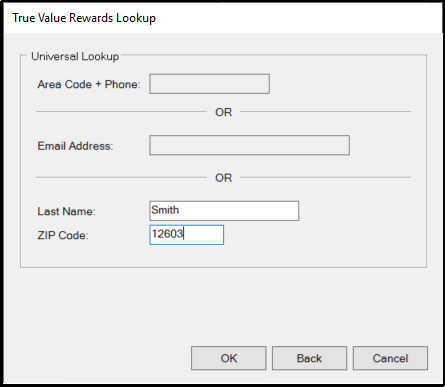
Task: Dismiss the dialog with Cancel button
Action: (x=390, y=358)
